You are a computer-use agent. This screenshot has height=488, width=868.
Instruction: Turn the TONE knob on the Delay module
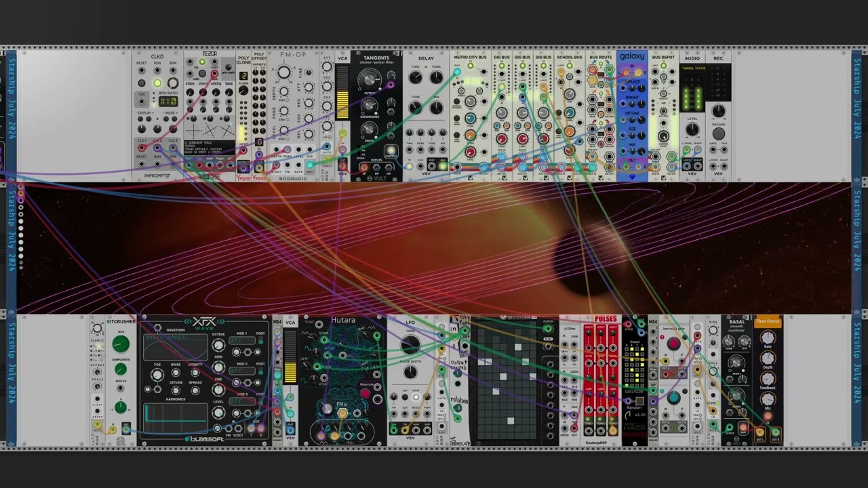coord(416,108)
